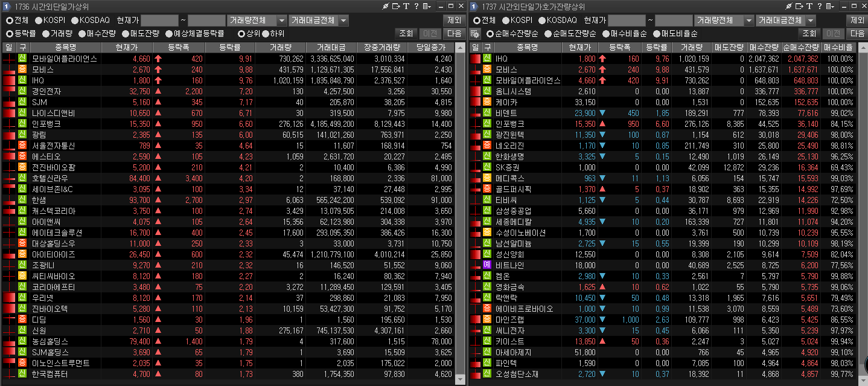Click the settings grid-gear icon in window 1737
This screenshot has width=868, height=386.
point(475,33)
